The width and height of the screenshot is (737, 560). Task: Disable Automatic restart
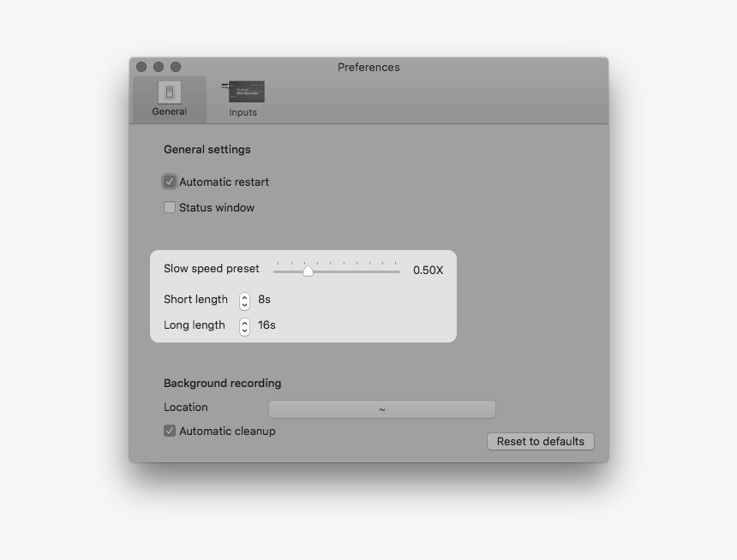pyautogui.click(x=170, y=182)
